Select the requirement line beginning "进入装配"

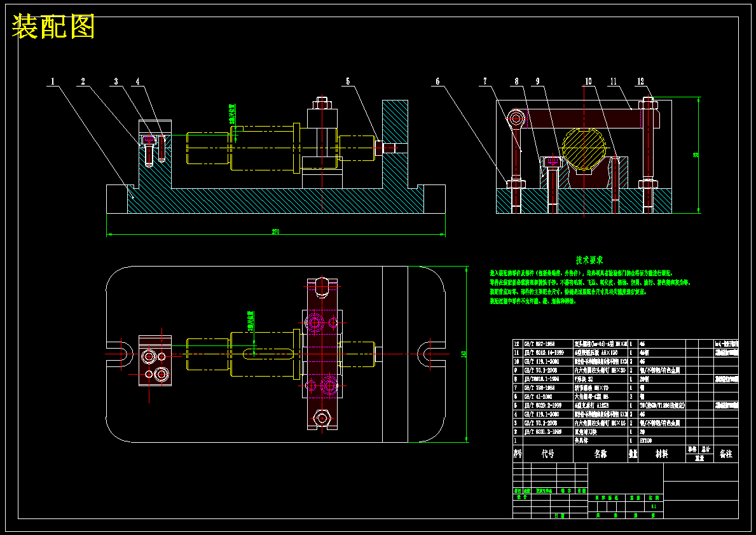(x=581, y=273)
